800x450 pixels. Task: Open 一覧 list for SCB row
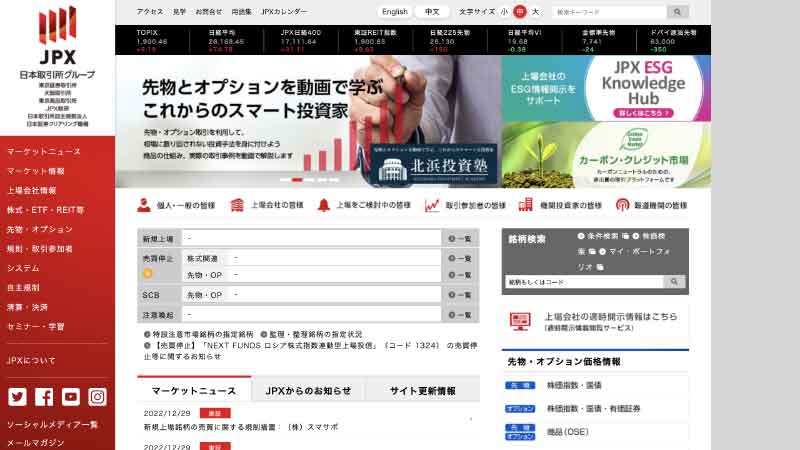[x=460, y=295]
